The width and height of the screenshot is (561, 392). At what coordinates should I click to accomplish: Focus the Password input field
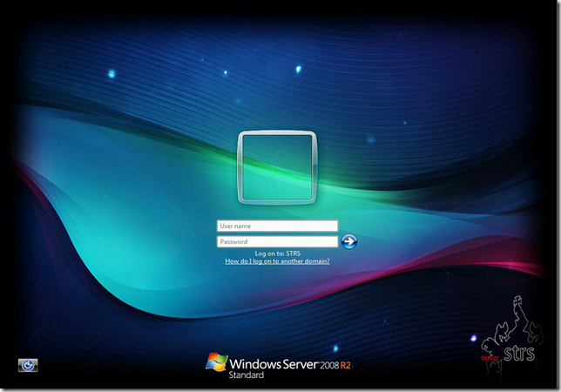pos(277,242)
